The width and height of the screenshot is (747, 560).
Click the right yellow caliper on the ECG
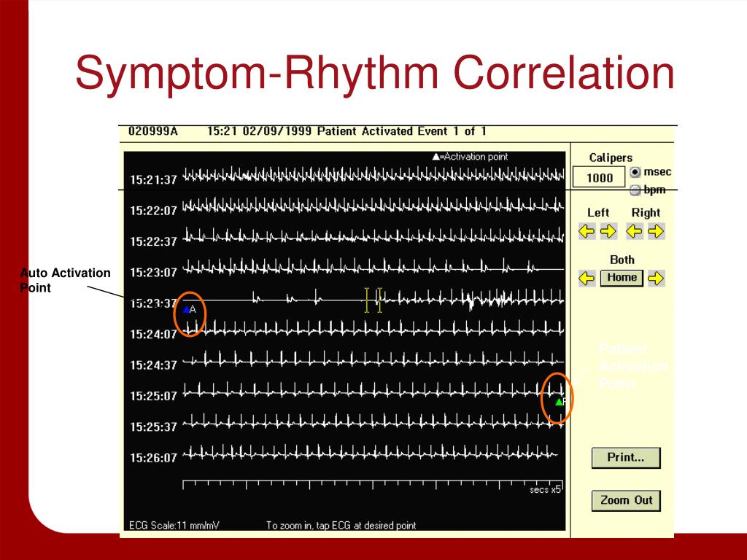379,300
